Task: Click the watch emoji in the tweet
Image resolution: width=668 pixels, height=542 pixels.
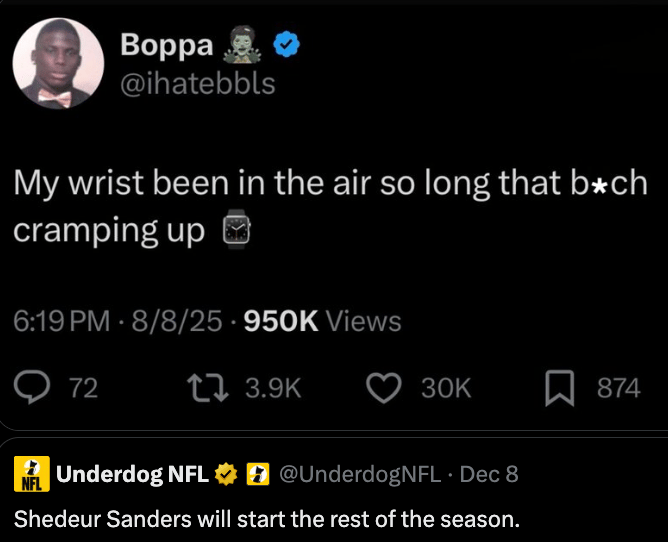Action: 235,230
